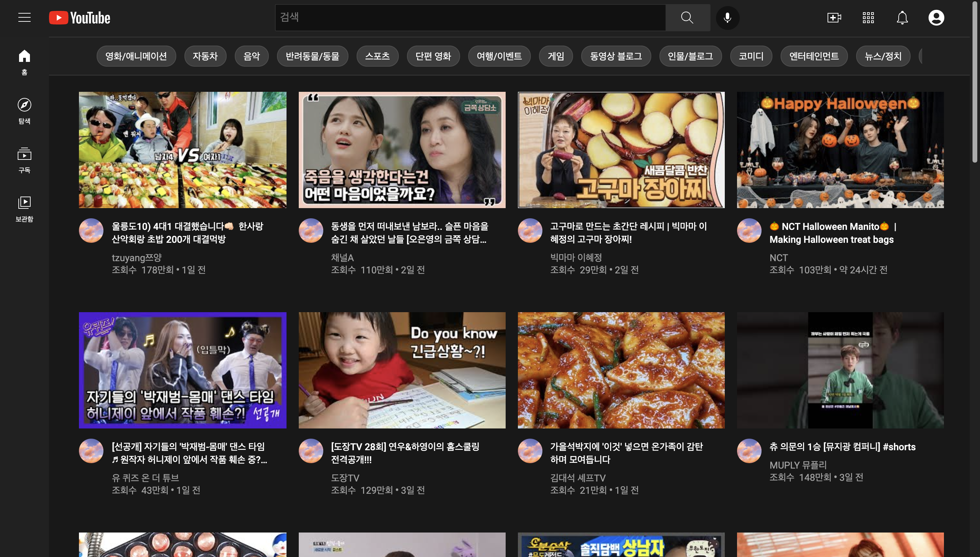980x557 pixels.
Task: Click the search magnifier icon
Action: click(x=687, y=17)
